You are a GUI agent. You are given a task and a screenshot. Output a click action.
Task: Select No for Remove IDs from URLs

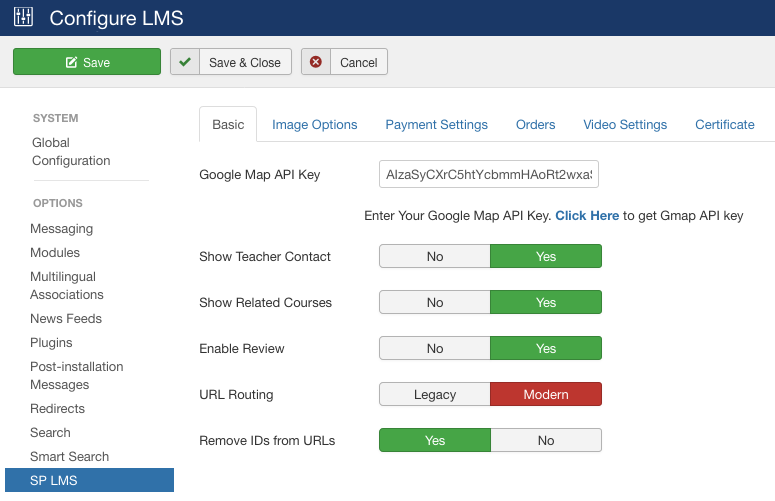pyautogui.click(x=545, y=441)
